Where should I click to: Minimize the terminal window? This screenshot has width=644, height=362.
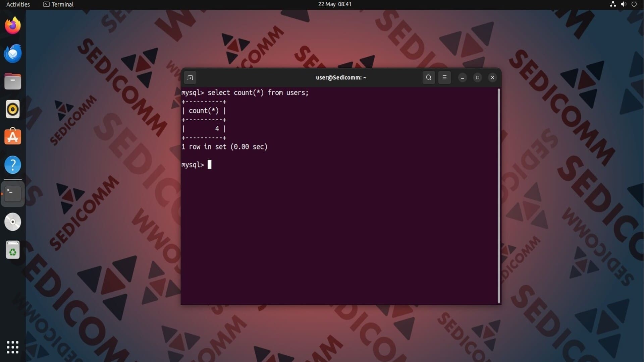[x=463, y=78]
